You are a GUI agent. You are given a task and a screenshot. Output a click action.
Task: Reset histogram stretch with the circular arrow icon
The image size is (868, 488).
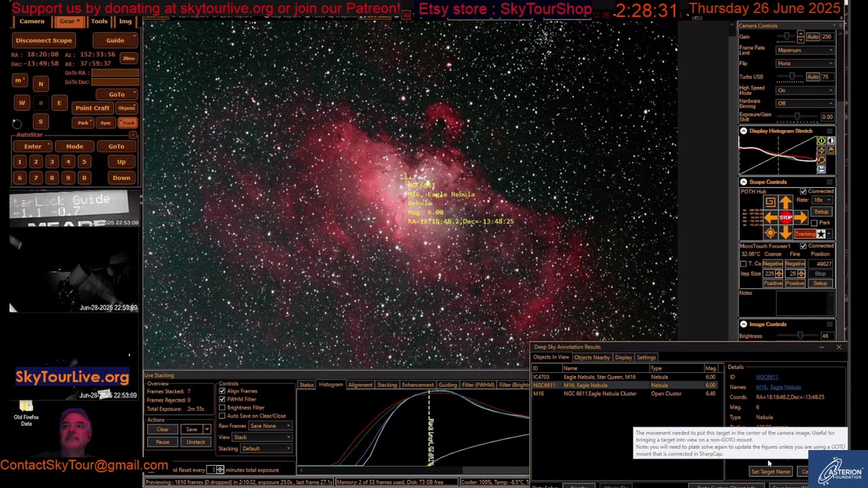821,160
